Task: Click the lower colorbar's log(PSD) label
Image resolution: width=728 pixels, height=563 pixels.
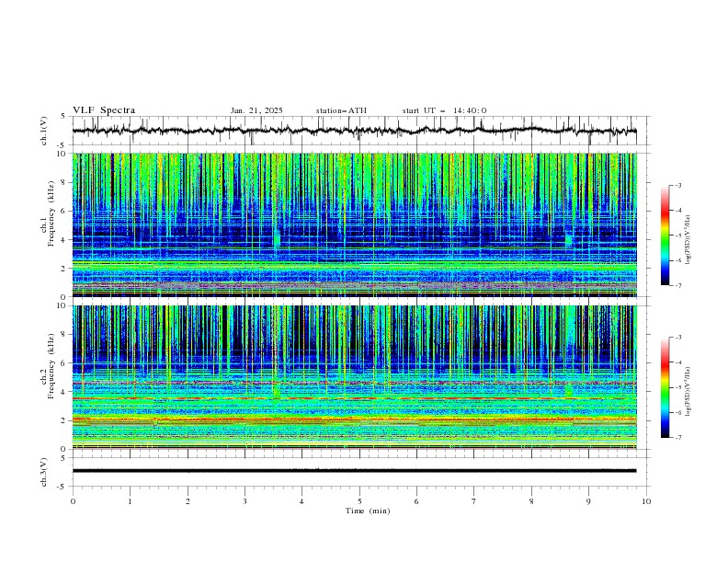Action: 688,392
